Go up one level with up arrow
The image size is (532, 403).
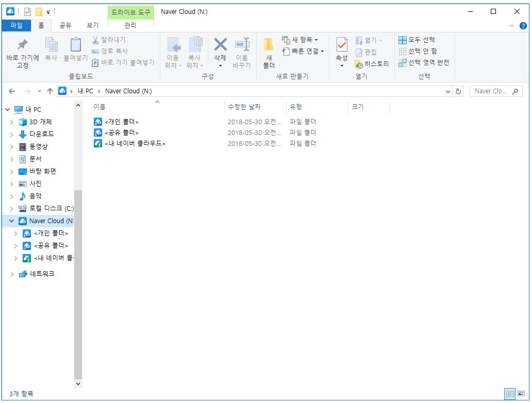coord(50,91)
